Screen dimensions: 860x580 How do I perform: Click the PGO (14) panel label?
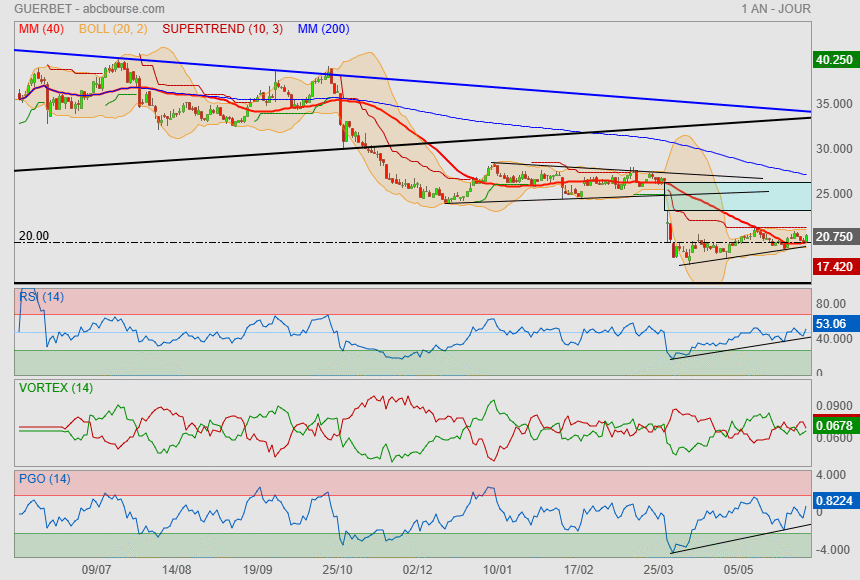point(44,479)
